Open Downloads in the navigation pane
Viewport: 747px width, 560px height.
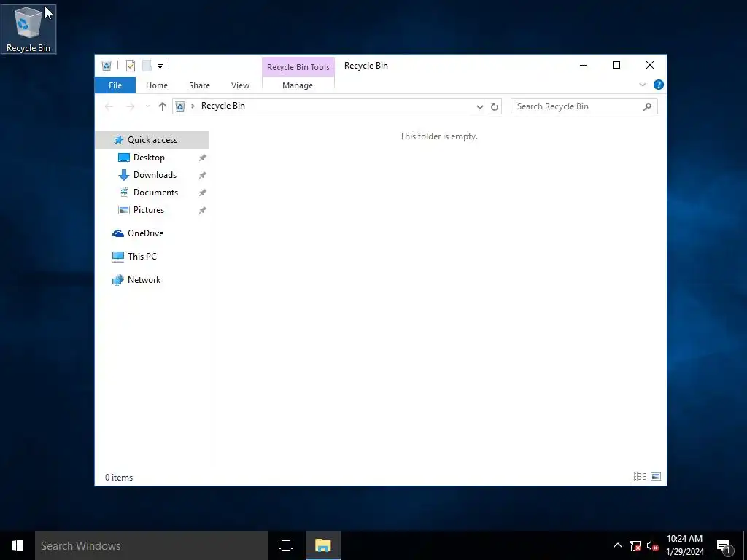pos(155,175)
